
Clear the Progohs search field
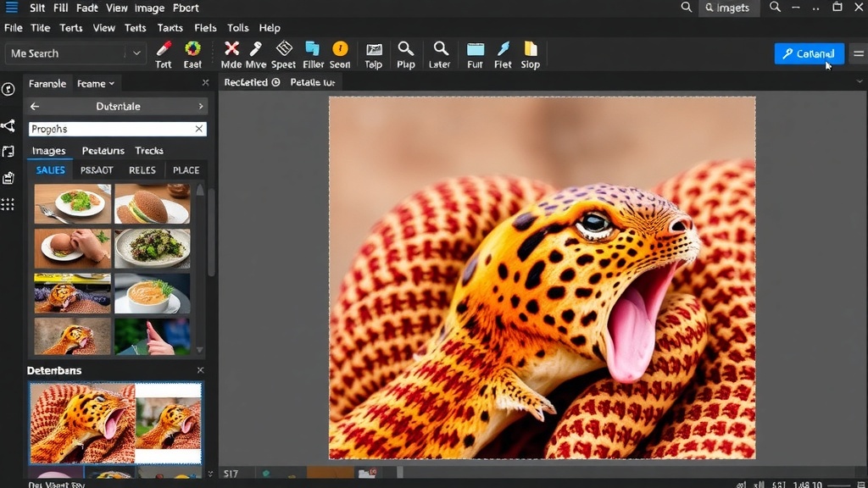[x=198, y=129]
